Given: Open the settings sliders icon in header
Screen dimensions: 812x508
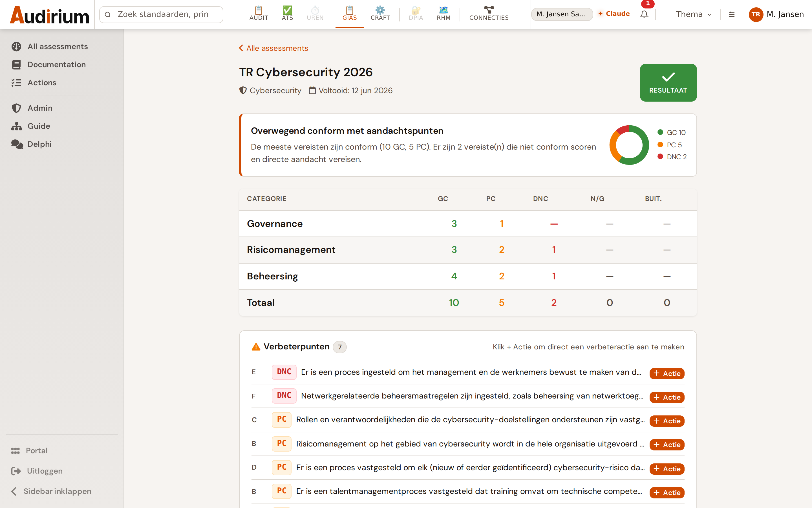Looking at the screenshot, I should point(731,14).
